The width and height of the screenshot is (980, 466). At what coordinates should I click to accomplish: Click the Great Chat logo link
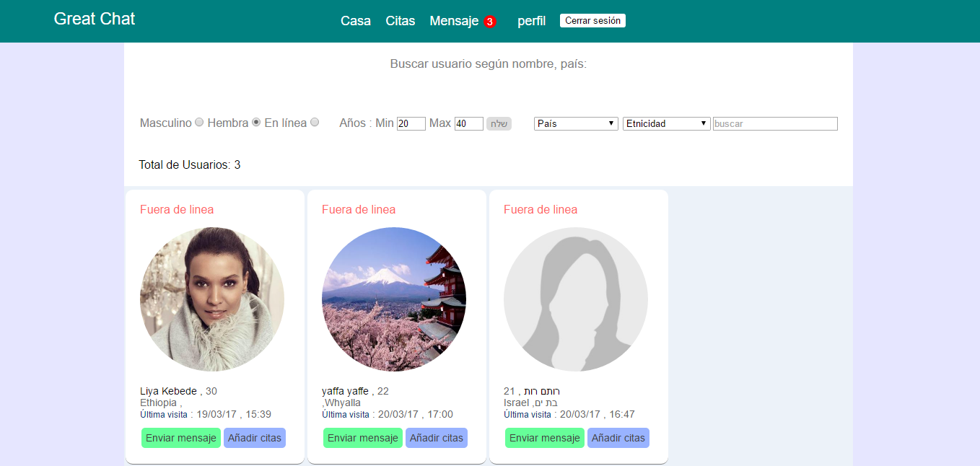pyautogui.click(x=95, y=19)
